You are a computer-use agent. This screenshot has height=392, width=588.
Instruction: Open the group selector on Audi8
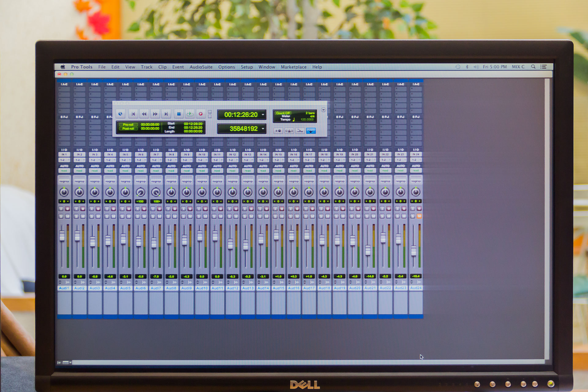coord(171,181)
